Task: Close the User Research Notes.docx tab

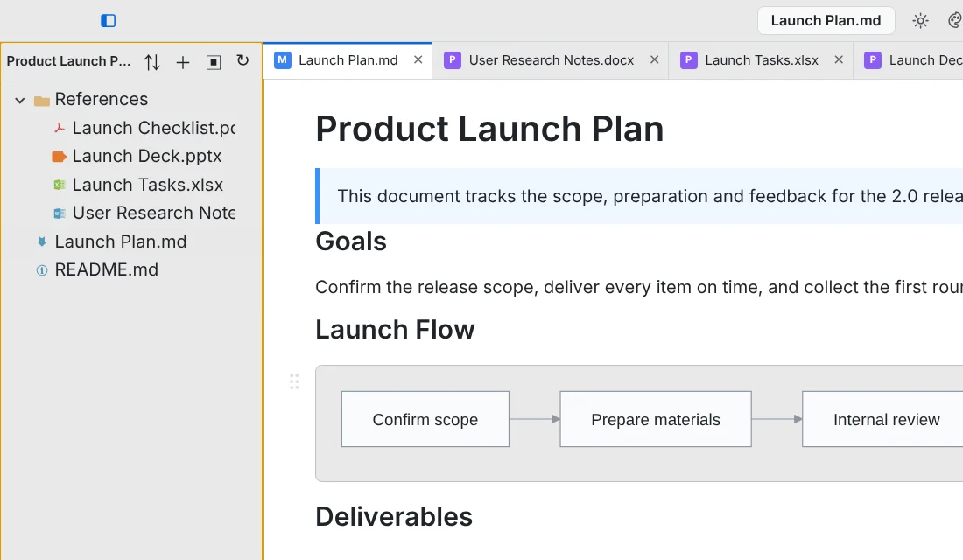Action: (655, 59)
